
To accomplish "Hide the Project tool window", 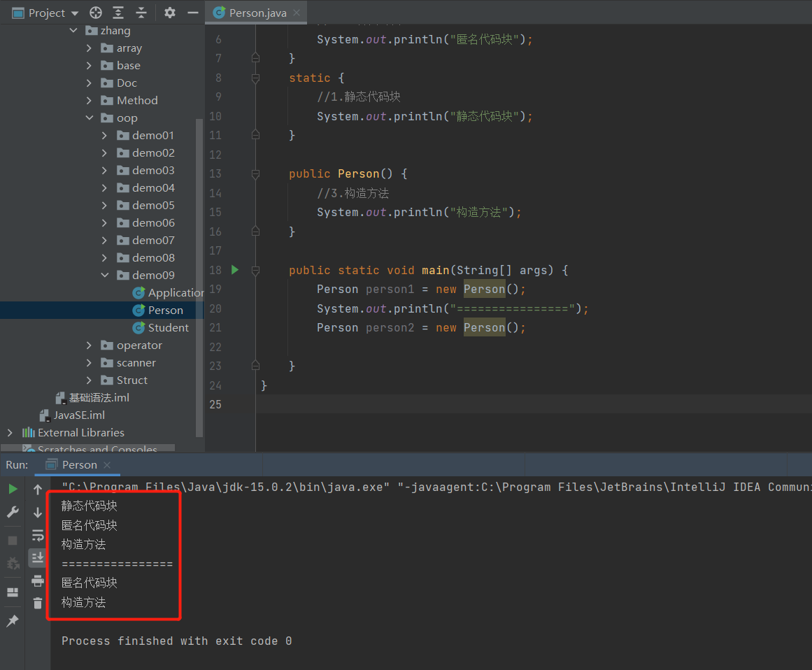I will [192, 13].
